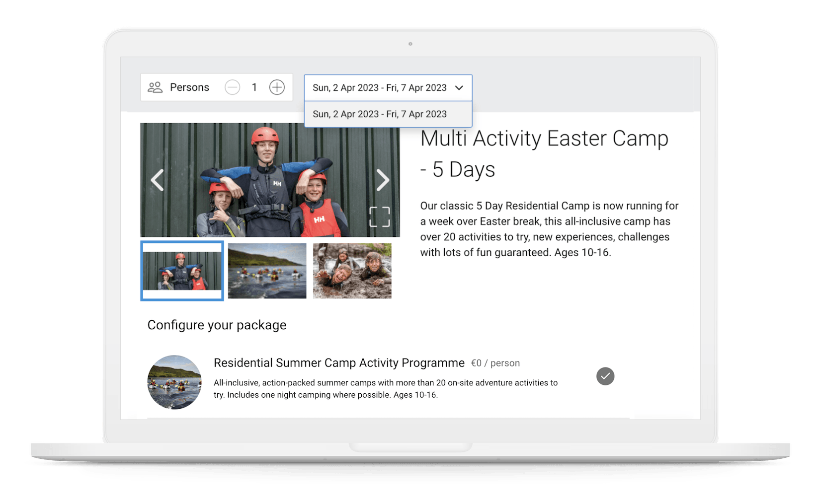Click the €0 / person price label

coord(495,363)
